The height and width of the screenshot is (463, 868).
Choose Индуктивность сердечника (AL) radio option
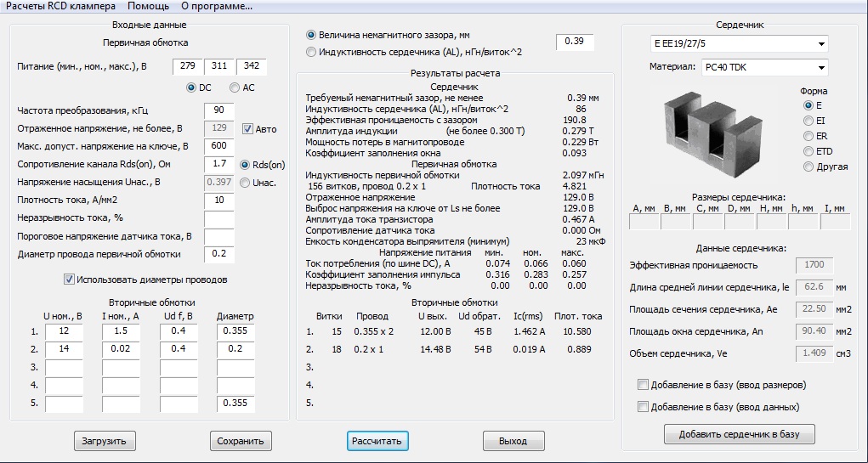[x=311, y=53]
